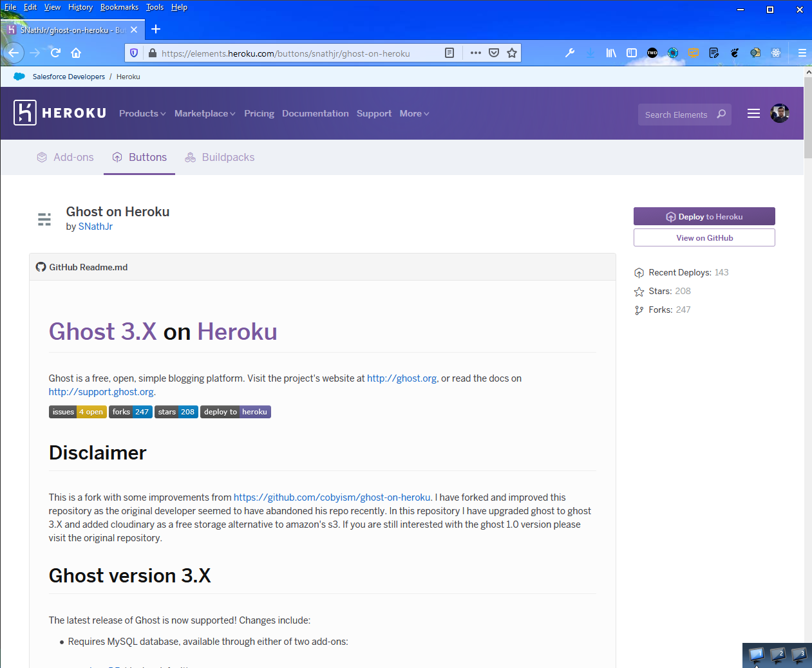Click the Heroku heading link
The width and height of the screenshot is (812, 668).
(237, 331)
